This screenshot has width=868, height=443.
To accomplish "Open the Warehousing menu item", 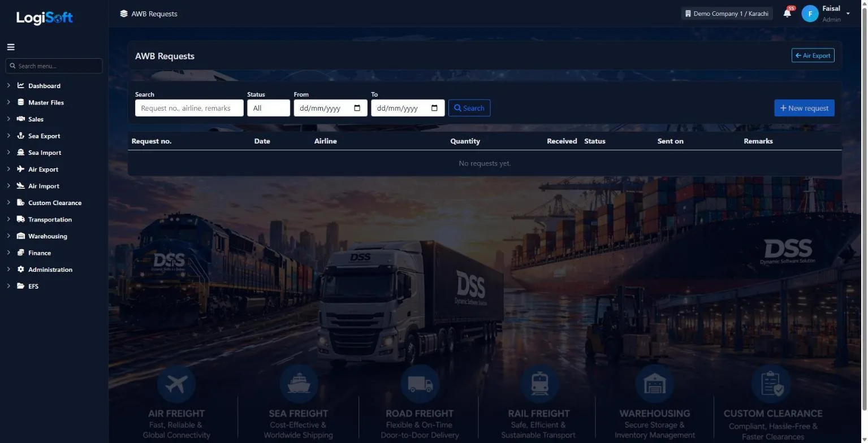I will [x=47, y=236].
